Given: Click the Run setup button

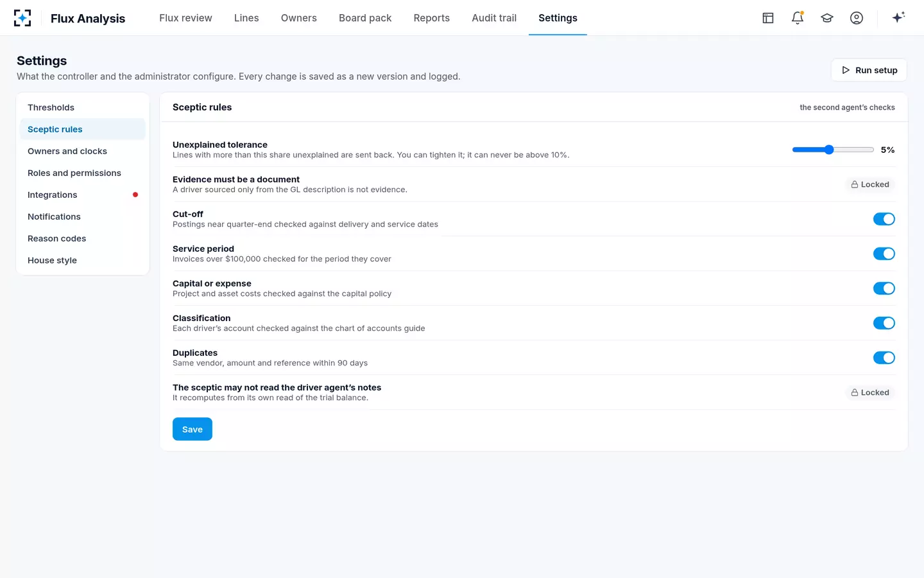Looking at the screenshot, I should click(x=869, y=70).
